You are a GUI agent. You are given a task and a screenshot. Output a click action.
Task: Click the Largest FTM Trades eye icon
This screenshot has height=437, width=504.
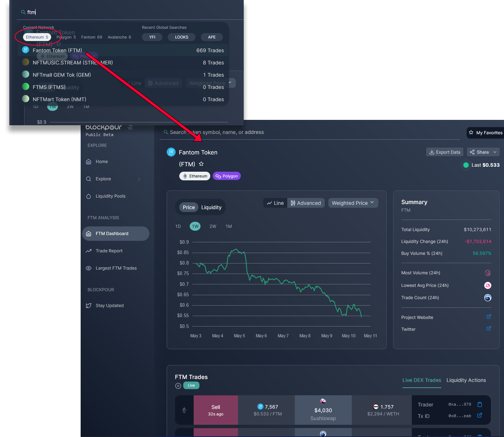89,268
